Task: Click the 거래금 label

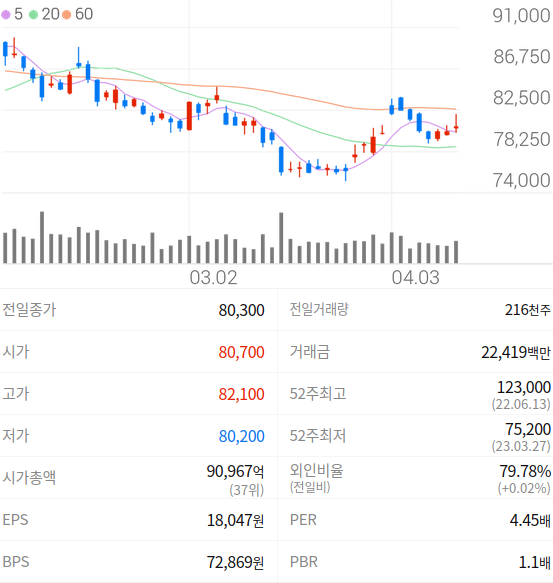Action: 309,352
